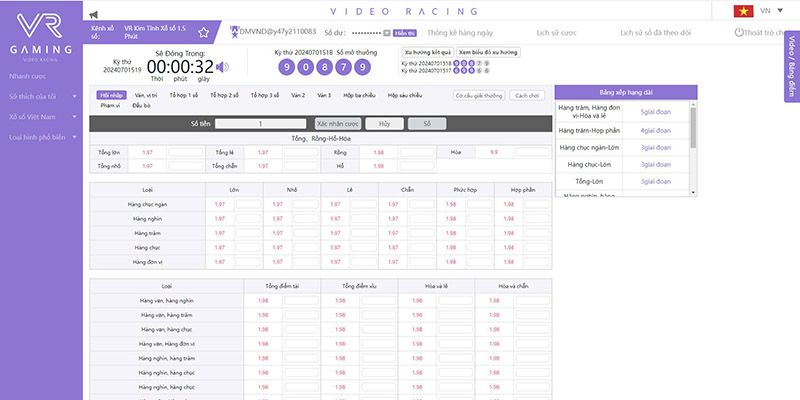Open Lịch sử cược
800x400 pixels.
tap(557, 33)
